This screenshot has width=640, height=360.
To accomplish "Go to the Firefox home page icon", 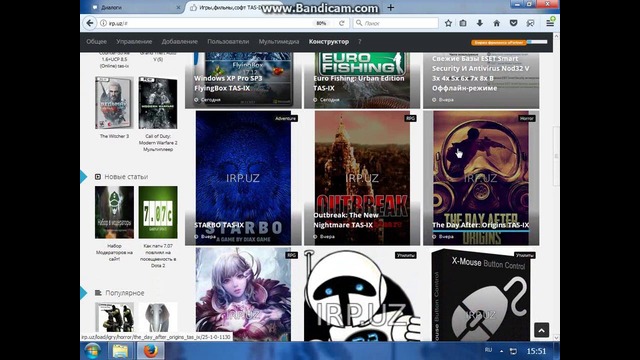I will point(496,23).
